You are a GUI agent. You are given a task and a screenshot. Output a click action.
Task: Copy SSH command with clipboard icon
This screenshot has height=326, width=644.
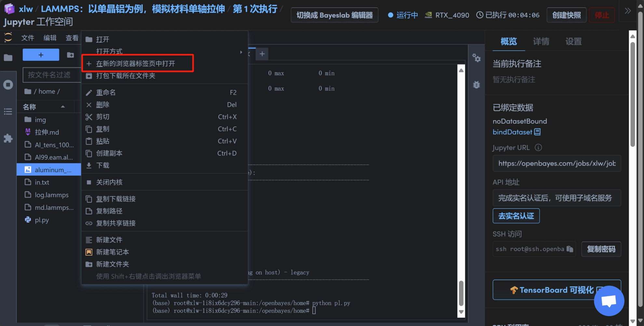[570, 249]
